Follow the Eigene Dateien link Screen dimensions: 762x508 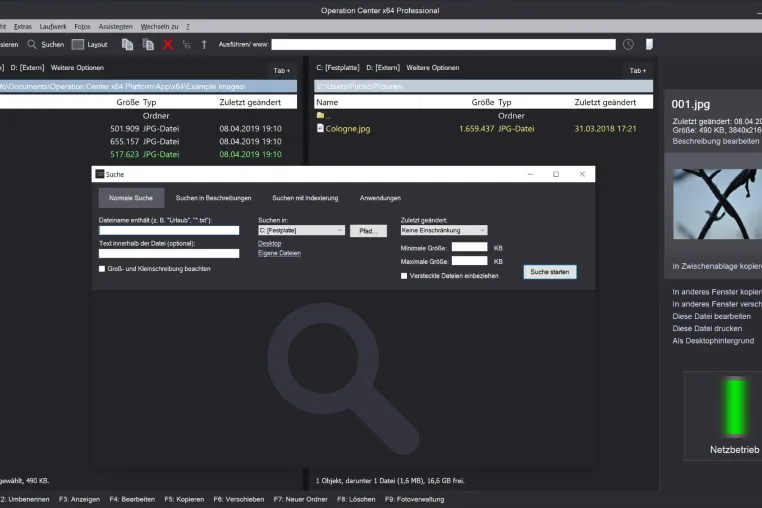[x=279, y=253]
